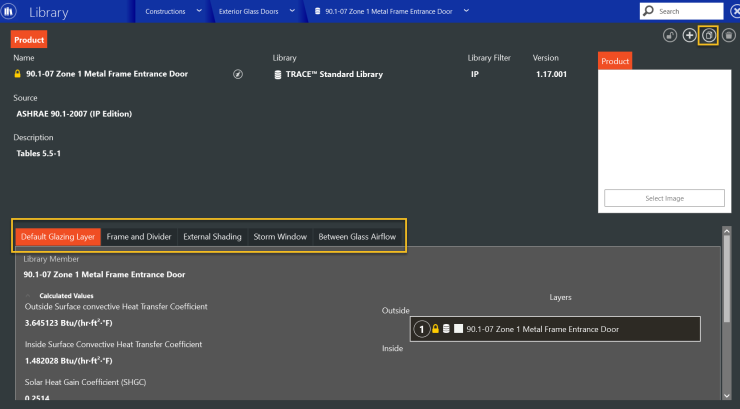Click the Outside Surface convective coefficient label
Viewport: 740px width, 409px height.
click(x=116, y=307)
